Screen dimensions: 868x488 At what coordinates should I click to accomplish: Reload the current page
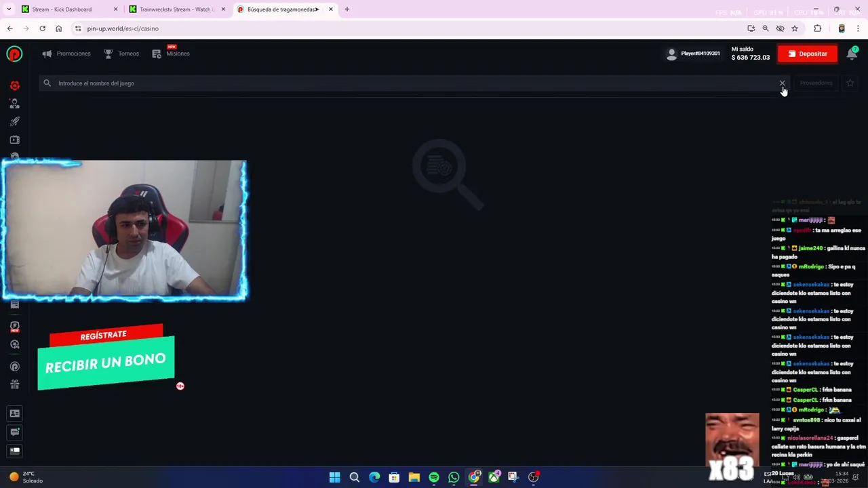[x=42, y=28]
